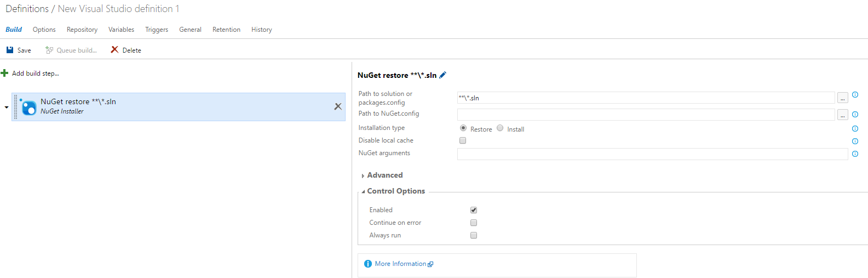This screenshot has height=278, width=868.
Task: Click the build step drag handle grip
Action: click(x=16, y=107)
